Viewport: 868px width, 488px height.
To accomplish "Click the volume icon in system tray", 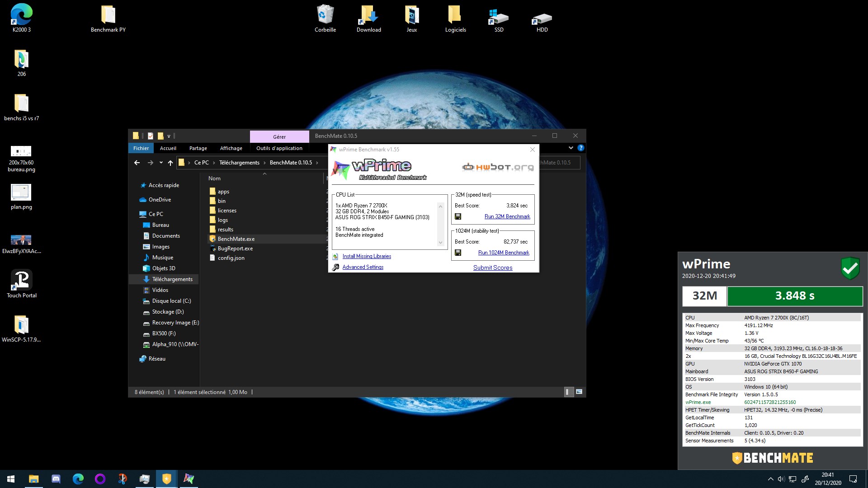I will click(x=781, y=479).
